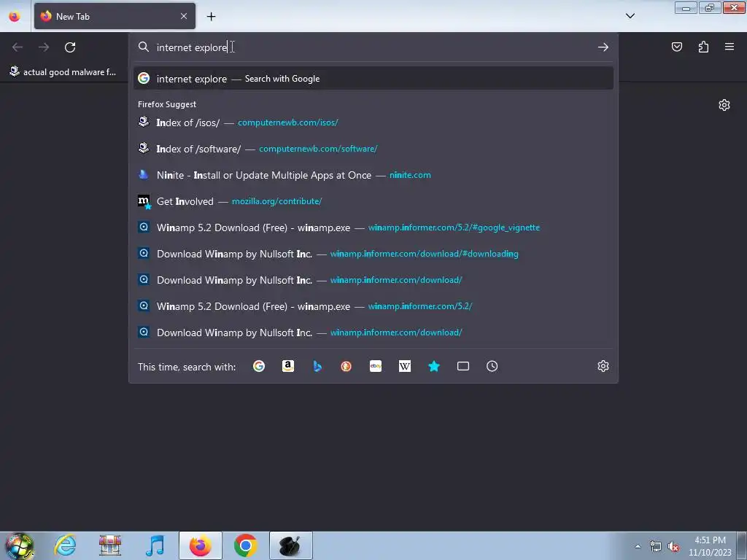Open 'Get Involved' mozilla.org suggestion
The height and width of the screenshot is (560, 747).
373,201
